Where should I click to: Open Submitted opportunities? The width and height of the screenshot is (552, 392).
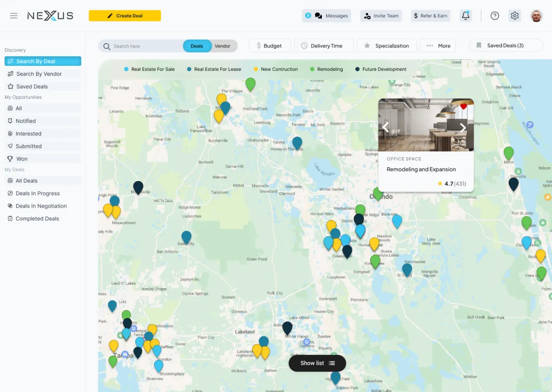coord(43,146)
